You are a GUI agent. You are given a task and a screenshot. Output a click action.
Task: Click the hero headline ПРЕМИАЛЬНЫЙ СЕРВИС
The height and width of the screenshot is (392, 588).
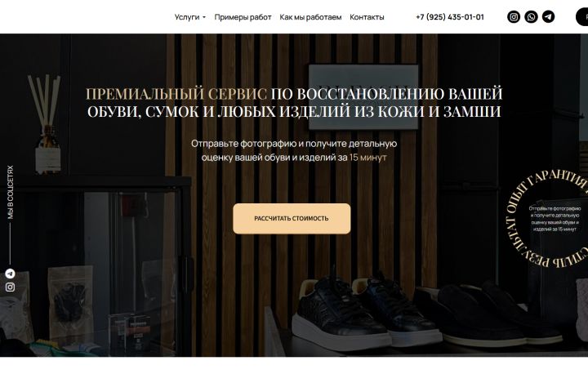point(176,94)
